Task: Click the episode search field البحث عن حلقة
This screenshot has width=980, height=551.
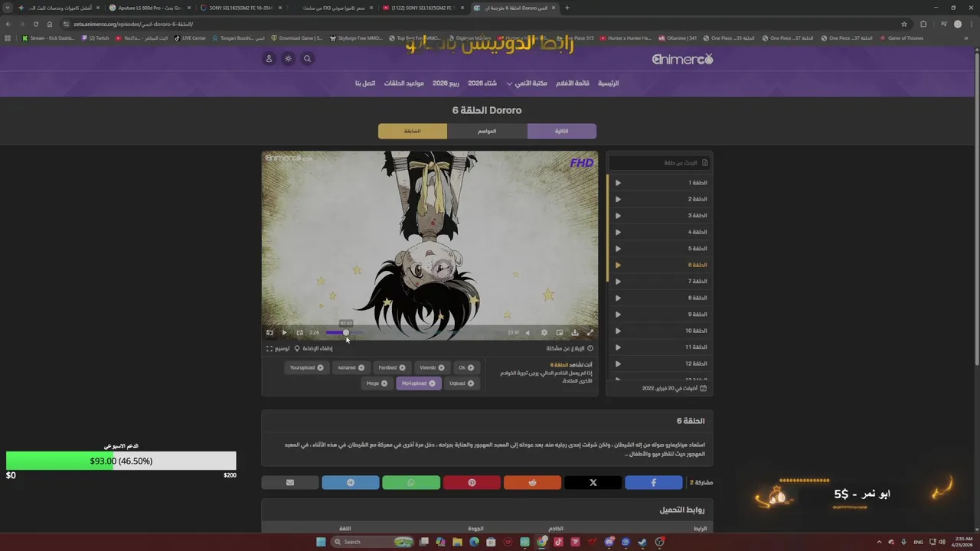Action: click(659, 163)
